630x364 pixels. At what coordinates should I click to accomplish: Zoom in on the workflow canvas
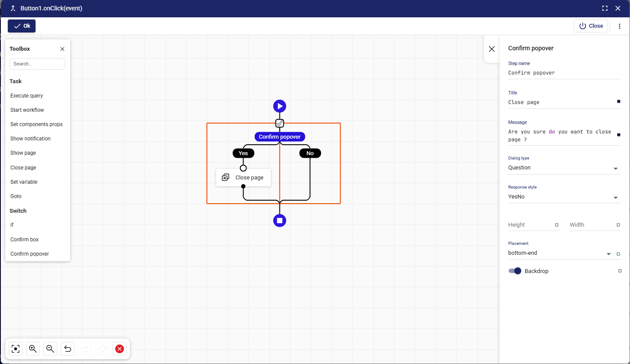coord(32,349)
